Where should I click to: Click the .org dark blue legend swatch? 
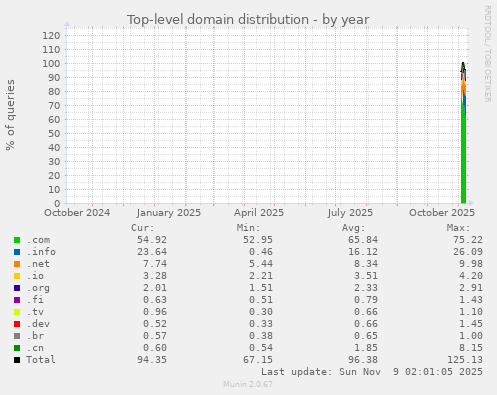point(17,288)
